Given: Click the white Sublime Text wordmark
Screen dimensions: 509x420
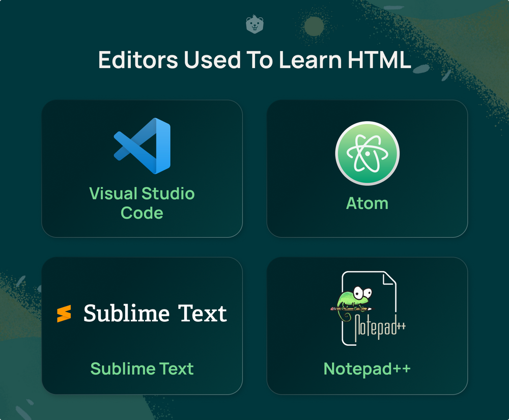Looking at the screenshot, I should pyautogui.click(x=155, y=314).
